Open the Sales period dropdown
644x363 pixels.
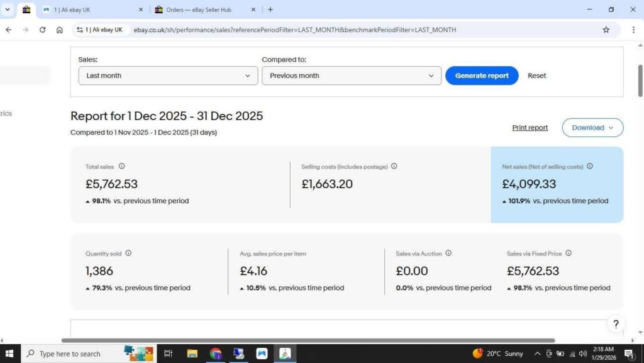tap(168, 75)
